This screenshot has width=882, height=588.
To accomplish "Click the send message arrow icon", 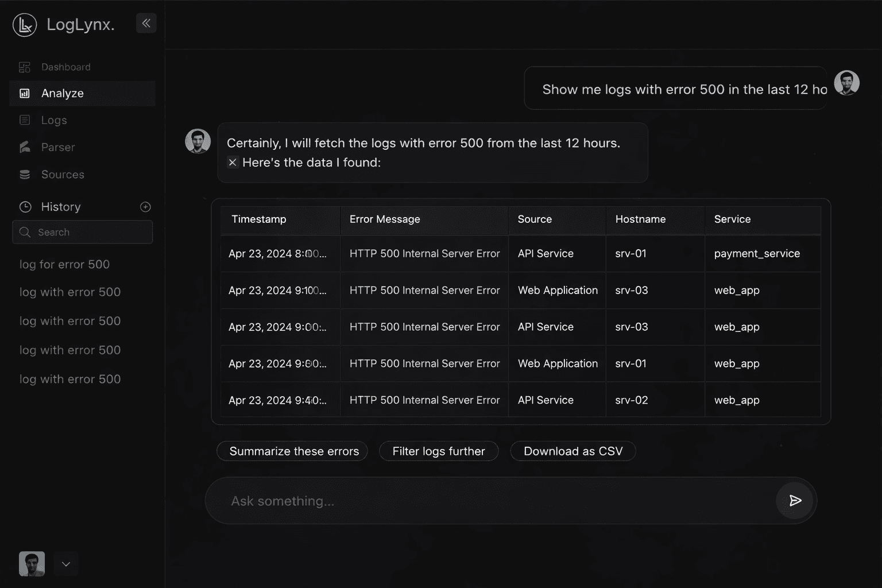I will click(x=795, y=501).
